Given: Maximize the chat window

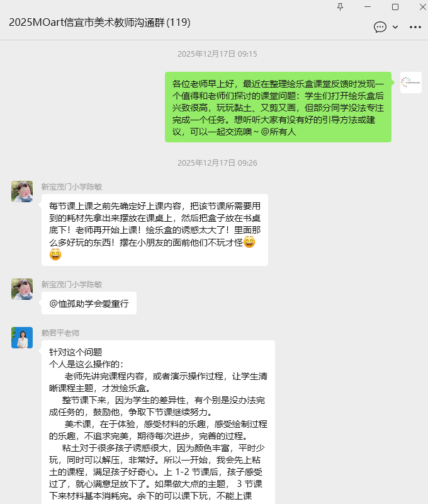Looking at the screenshot, I should click(395, 7).
